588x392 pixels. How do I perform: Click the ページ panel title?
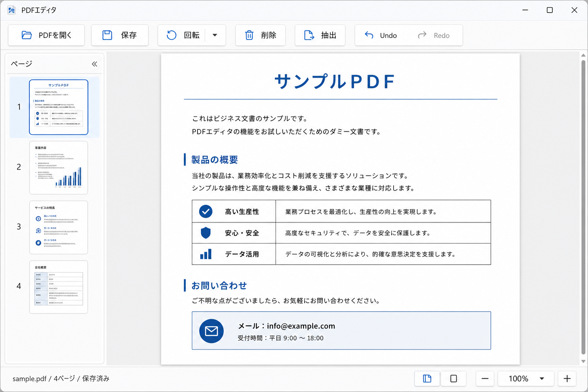pyautogui.click(x=21, y=64)
